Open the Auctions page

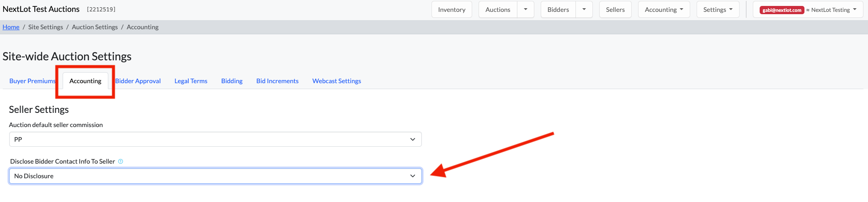pyautogui.click(x=498, y=10)
